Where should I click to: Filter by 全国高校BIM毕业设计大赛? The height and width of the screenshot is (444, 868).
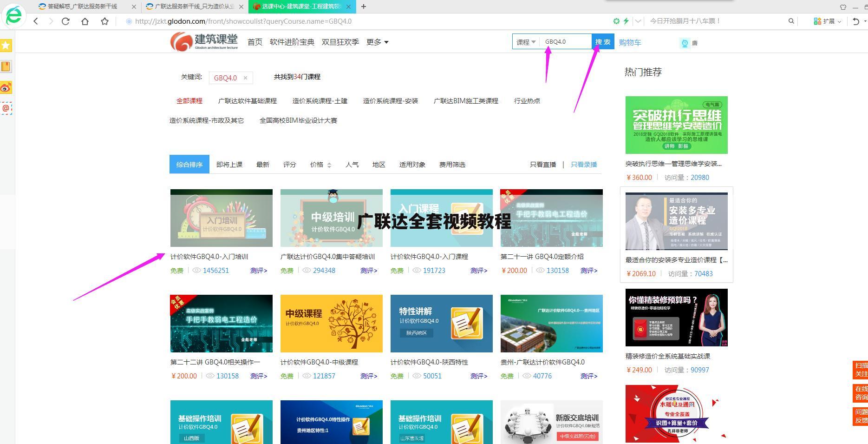coord(298,120)
